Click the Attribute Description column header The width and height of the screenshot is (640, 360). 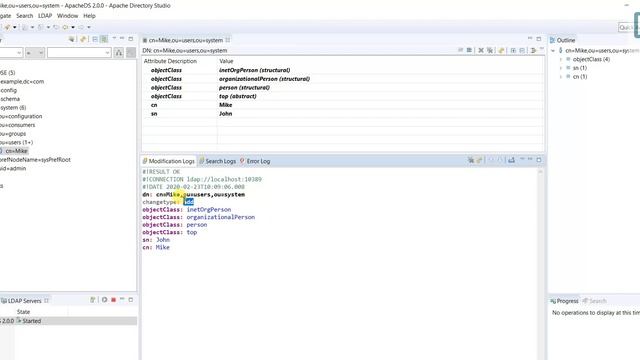coord(170,61)
